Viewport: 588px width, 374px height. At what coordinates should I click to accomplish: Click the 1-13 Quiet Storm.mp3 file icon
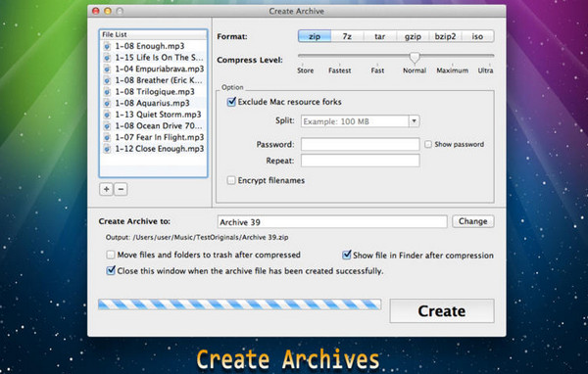click(107, 115)
